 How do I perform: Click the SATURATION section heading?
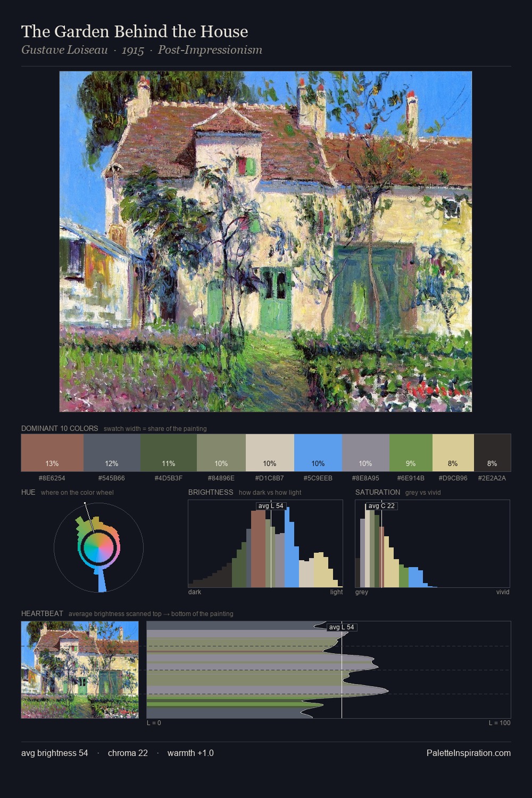point(378,492)
